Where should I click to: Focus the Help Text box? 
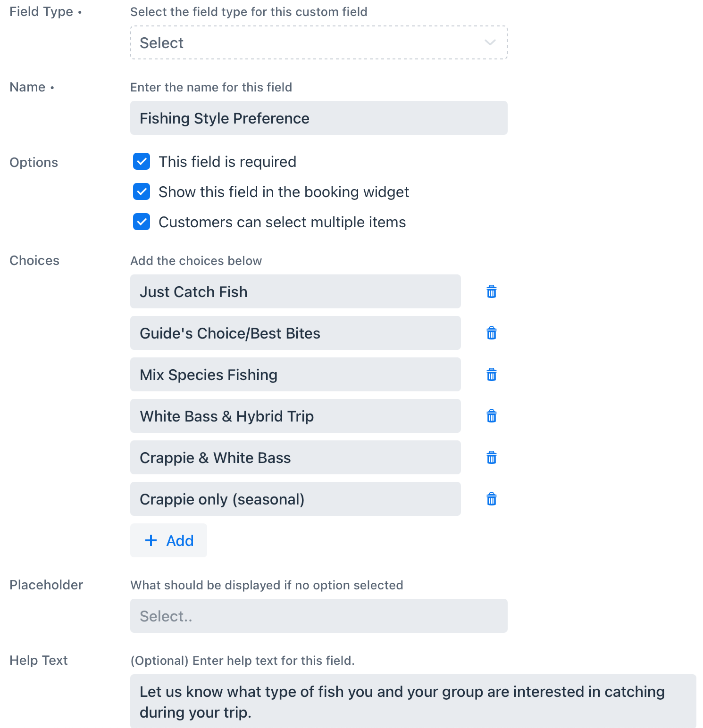[x=413, y=702]
